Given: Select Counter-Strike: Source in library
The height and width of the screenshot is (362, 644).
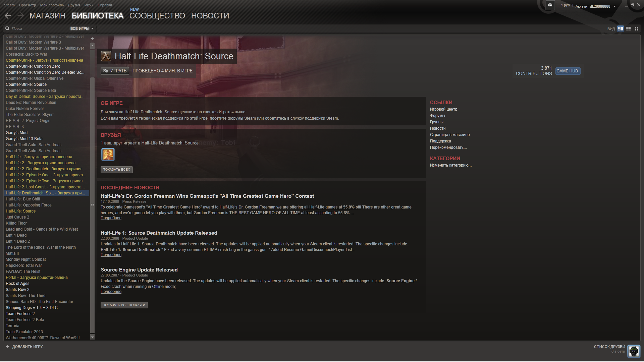Looking at the screenshot, I should pyautogui.click(x=46, y=84).
